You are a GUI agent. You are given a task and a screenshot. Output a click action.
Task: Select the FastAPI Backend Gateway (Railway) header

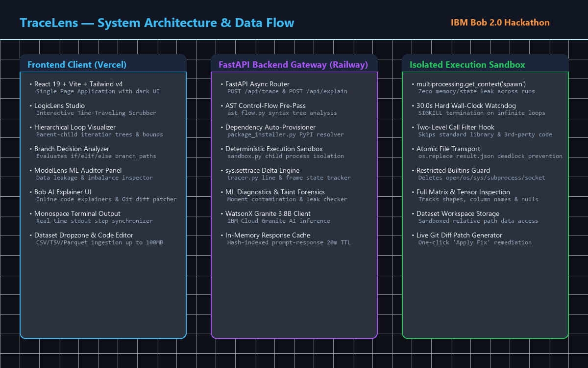[x=293, y=65]
